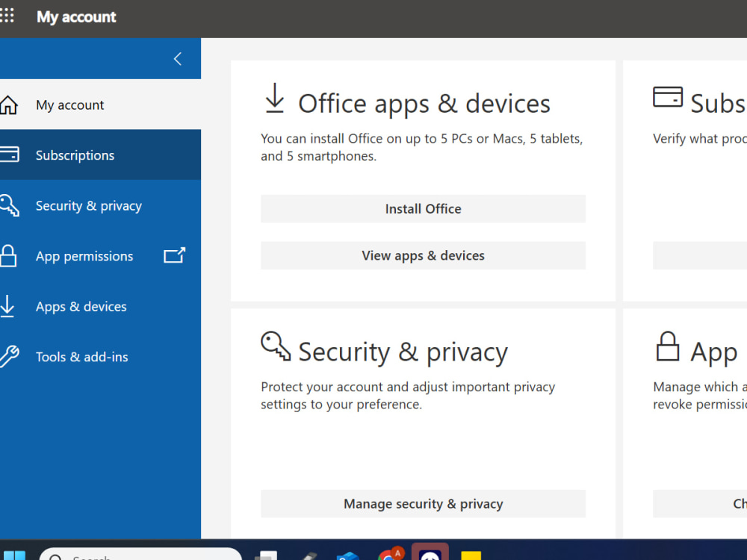Viewport: 747px width, 560px height.
Task: Click the key icon on Security card
Action: point(276,346)
